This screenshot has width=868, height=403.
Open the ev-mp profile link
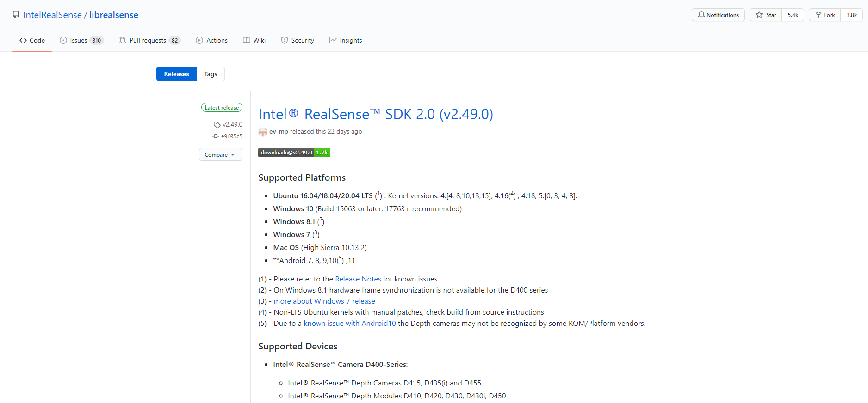[279, 131]
